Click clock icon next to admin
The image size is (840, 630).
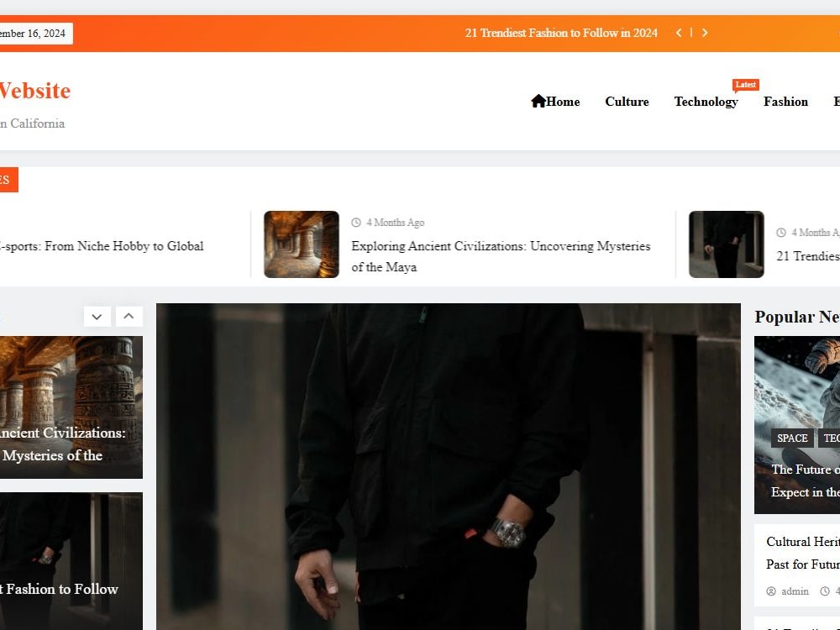(x=825, y=591)
